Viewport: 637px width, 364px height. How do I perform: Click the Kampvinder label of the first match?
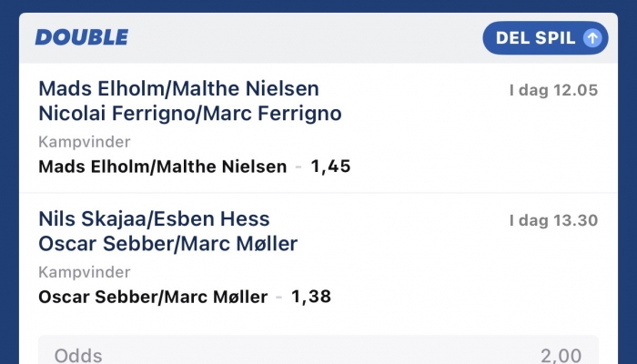pos(85,142)
